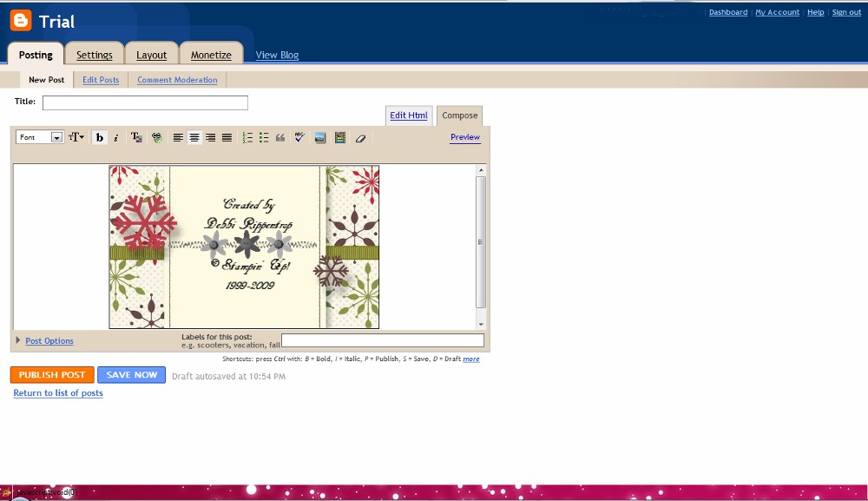The height and width of the screenshot is (501, 868).
Task: Click the Save Now button
Action: (131, 375)
